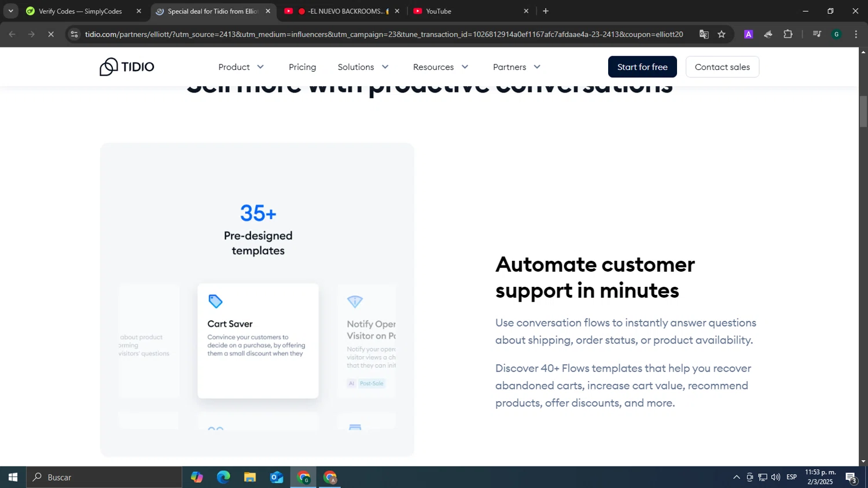
Task: Close the Verify Codes tab
Action: click(x=139, y=11)
